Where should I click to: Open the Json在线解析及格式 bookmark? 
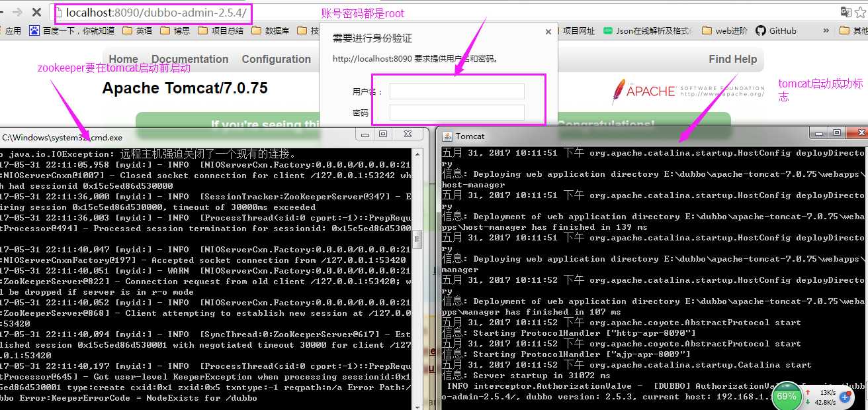[x=648, y=30]
